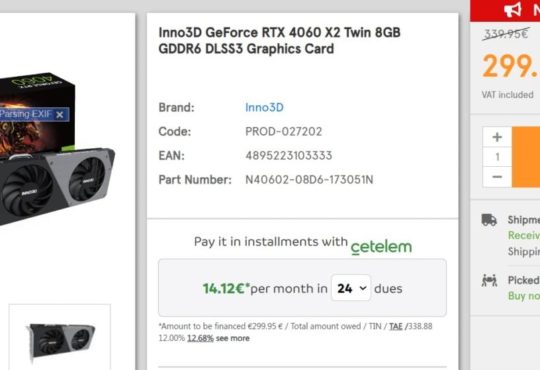The height and width of the screenshot is (370, 540).
Task: Decrease quantity with the minus button
Action: (x=497, y=177)
